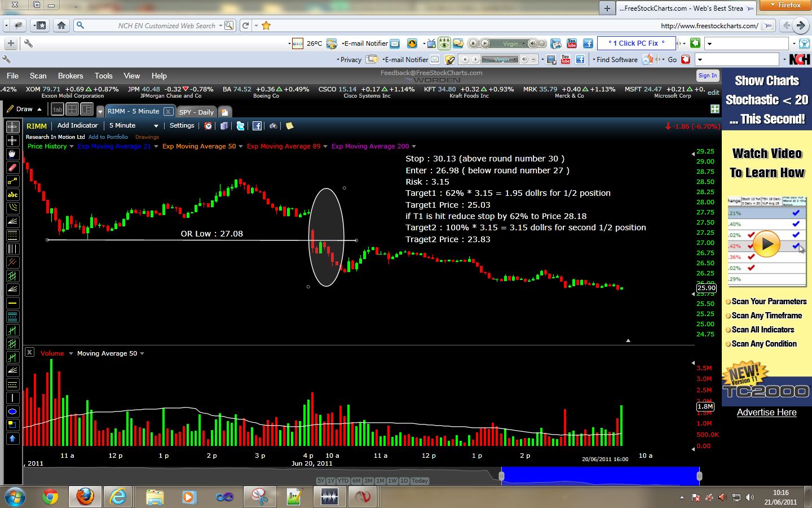Click the blue timeline range scrollbar
812x508 pixels.
600,476
